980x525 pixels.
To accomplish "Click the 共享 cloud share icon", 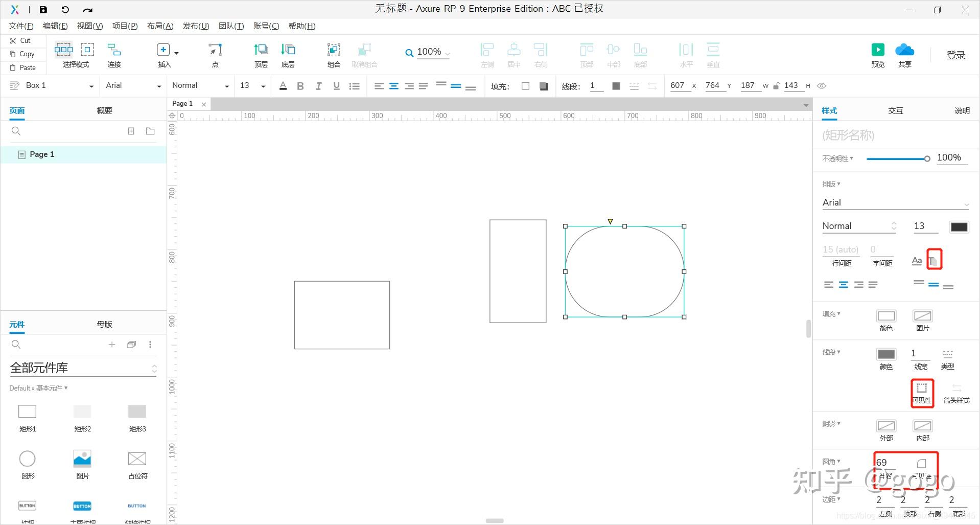I will click(x=904, y=50).
